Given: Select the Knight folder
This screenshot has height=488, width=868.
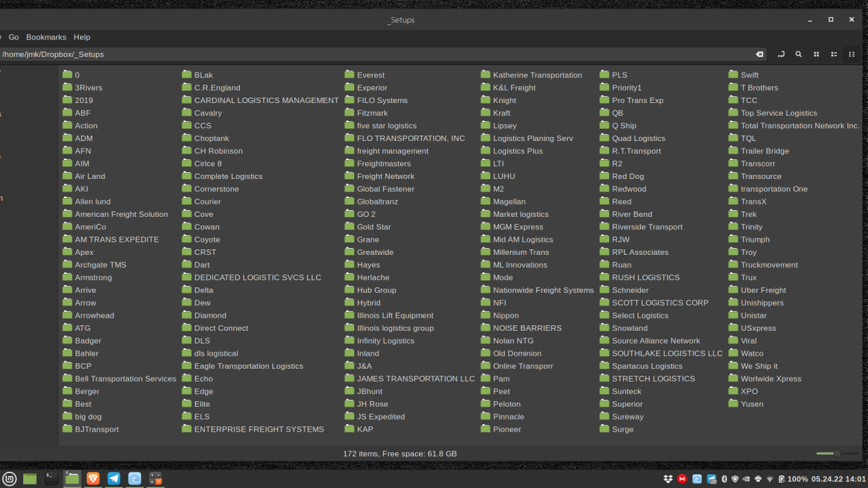Looking at the screenshot, I should 498,100.
